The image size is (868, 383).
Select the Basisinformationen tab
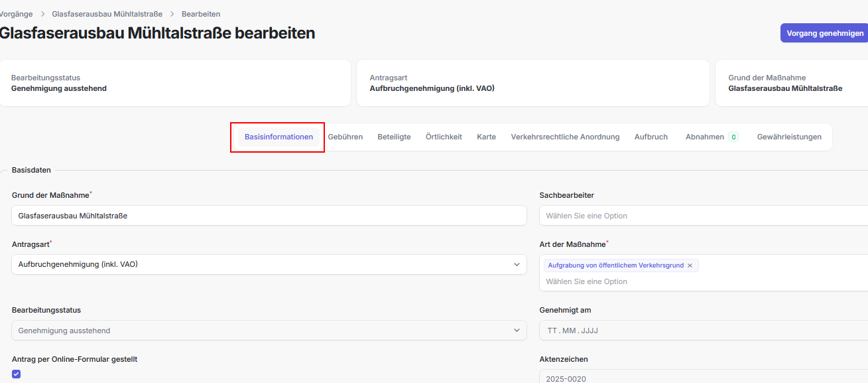[x=279, y=137]
